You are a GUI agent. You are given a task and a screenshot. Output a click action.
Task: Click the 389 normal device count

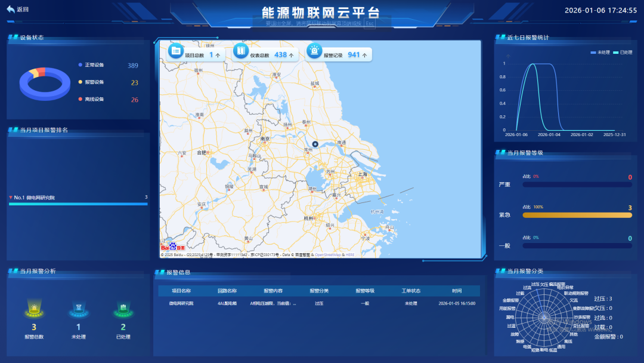tap(132, 66)
